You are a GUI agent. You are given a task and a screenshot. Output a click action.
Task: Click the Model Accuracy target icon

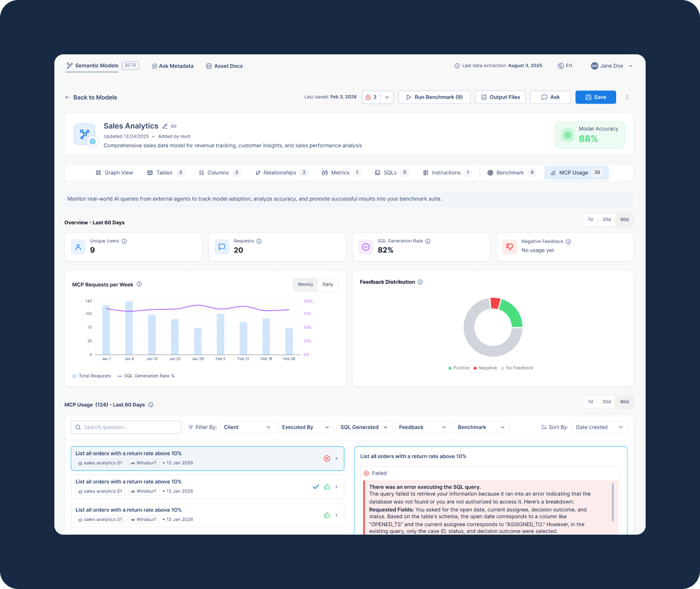click(x=567, y=135)
